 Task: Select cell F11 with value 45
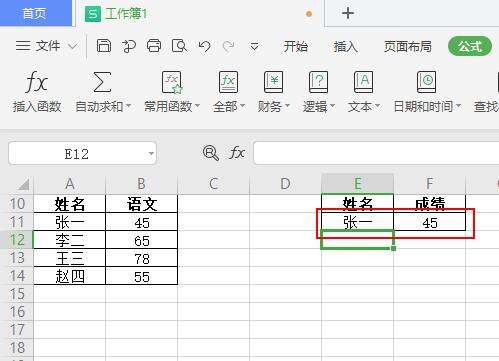(x=429, y=222)
